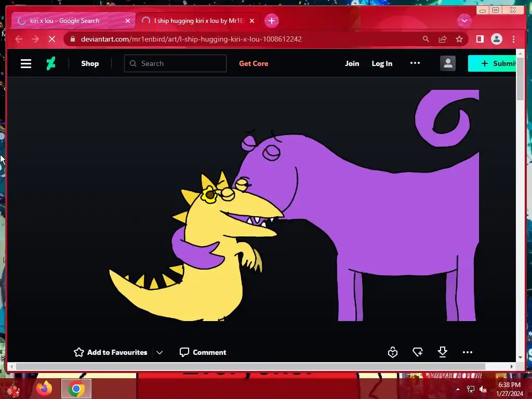
Task: Click the Chrome taskbar icon
Action: (76, 389)
